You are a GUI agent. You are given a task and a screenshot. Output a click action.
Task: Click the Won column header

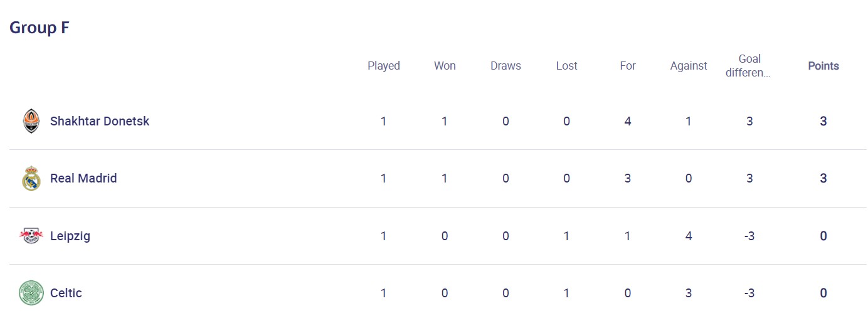click(x=445, y=66)
